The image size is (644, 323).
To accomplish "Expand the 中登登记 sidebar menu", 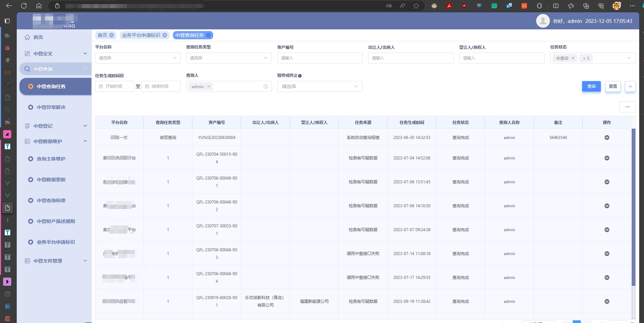I will point(56,126).
